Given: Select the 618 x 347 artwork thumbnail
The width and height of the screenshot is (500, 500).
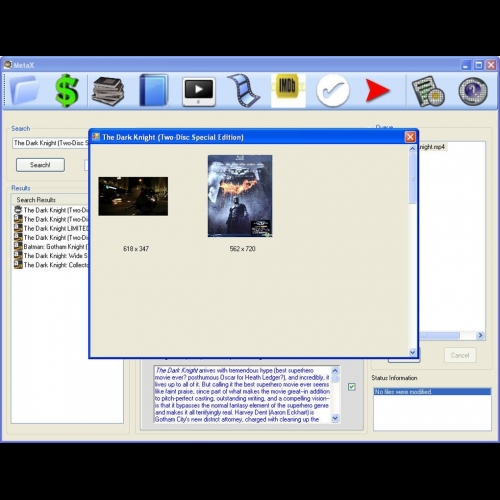Looking at the screenshot, I should click(x=133, y=196).
